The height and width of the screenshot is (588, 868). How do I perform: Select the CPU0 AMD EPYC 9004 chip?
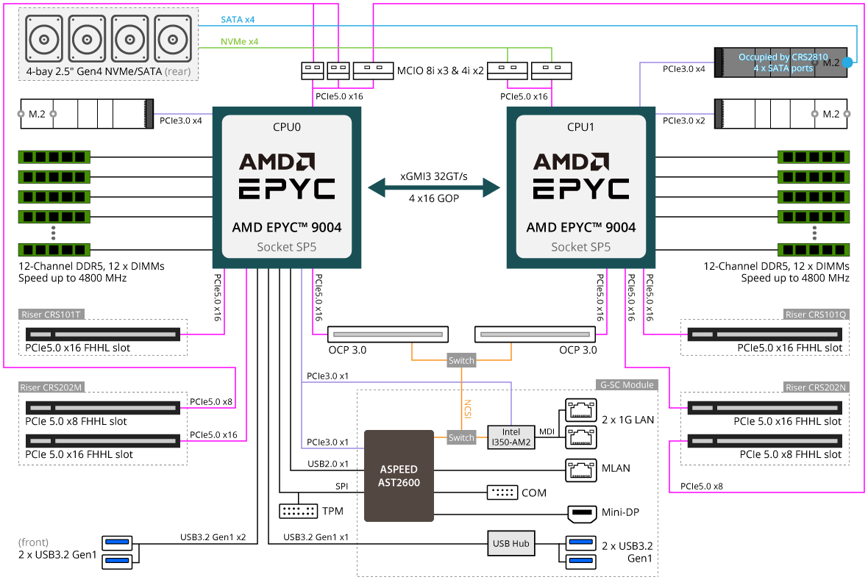pos(287,187)
